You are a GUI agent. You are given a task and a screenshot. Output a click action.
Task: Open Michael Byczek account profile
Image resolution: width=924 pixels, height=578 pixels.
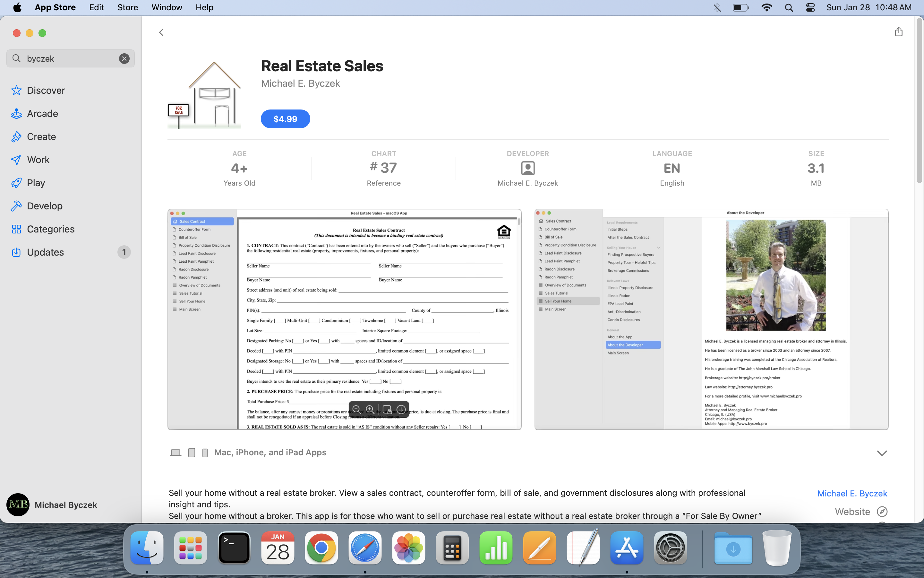tap(52, 505)
